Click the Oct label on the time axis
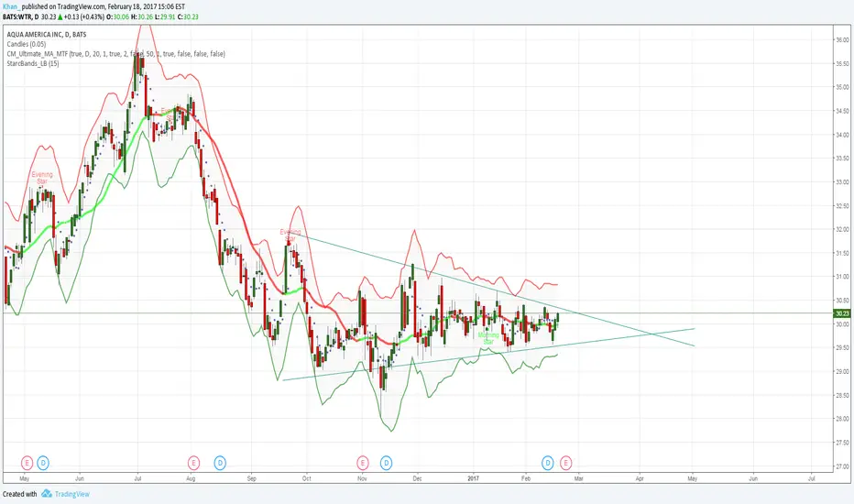The width and height of the screenshot is (854, 504). (307, 479)
